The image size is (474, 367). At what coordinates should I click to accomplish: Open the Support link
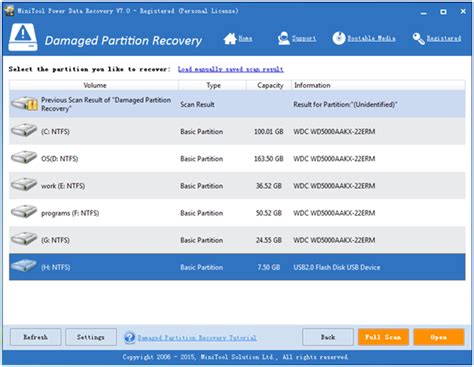click(x=304, y=38)
